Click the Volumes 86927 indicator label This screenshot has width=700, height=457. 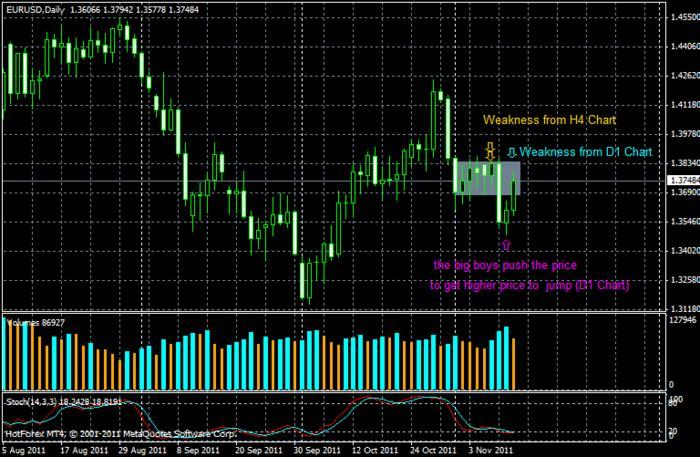(36, 323)
